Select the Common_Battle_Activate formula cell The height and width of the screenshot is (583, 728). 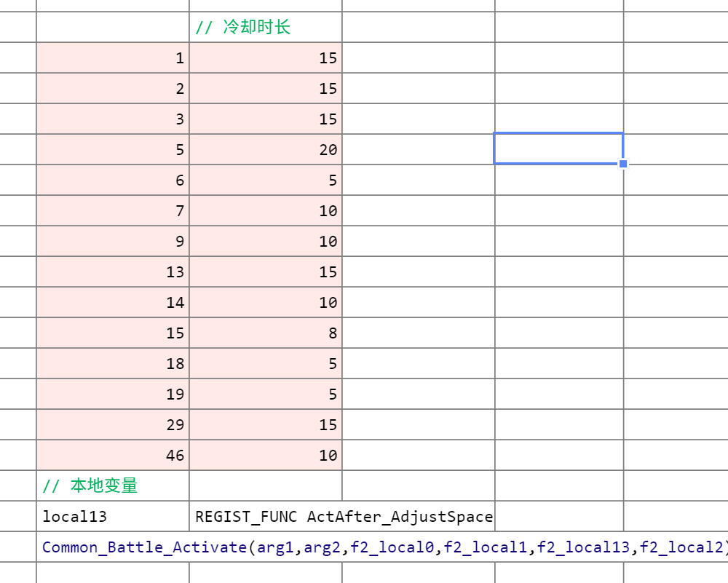coord(382,547)
